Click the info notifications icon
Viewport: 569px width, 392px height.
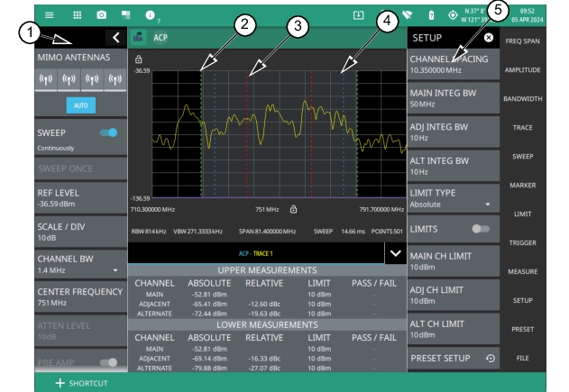[151, 15]
